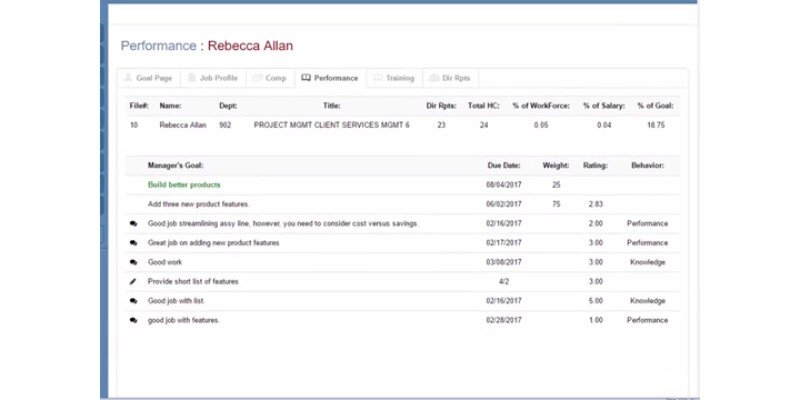Click the comment icon beside 'Good work'
800x400 pixels.
coord(134,262)
